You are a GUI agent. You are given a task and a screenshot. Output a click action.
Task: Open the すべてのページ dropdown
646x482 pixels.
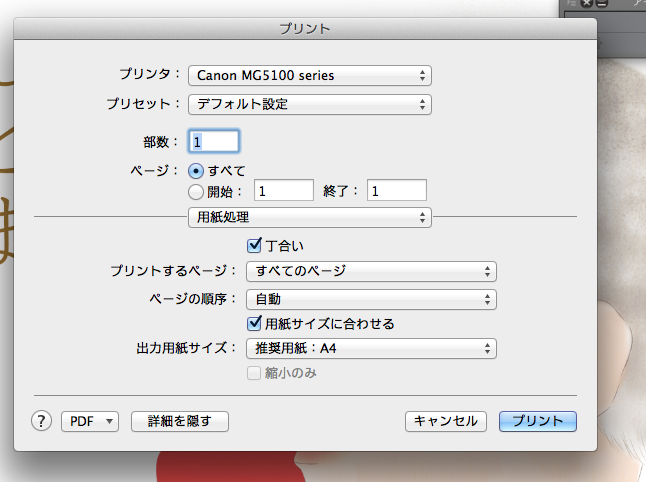[371, 271]
